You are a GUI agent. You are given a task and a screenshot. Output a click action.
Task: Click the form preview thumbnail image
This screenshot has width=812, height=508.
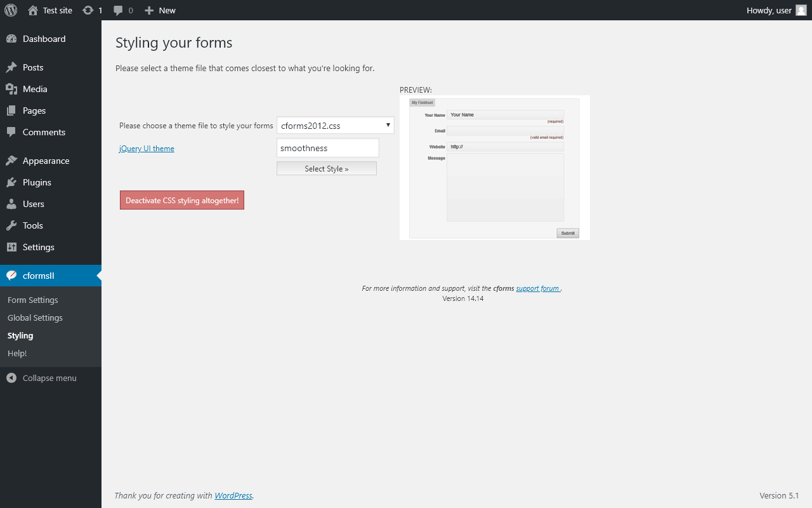coord(495,168)
